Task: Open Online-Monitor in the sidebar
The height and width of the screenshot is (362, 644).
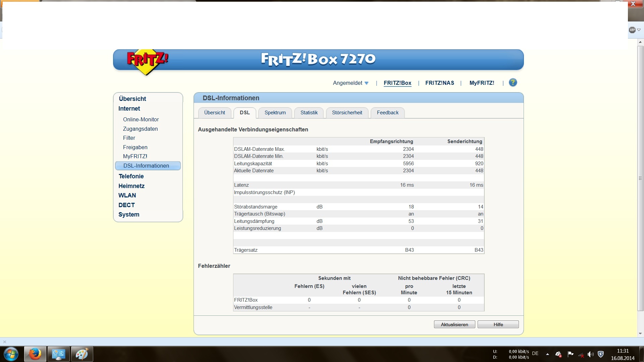Action: (141, 119)
